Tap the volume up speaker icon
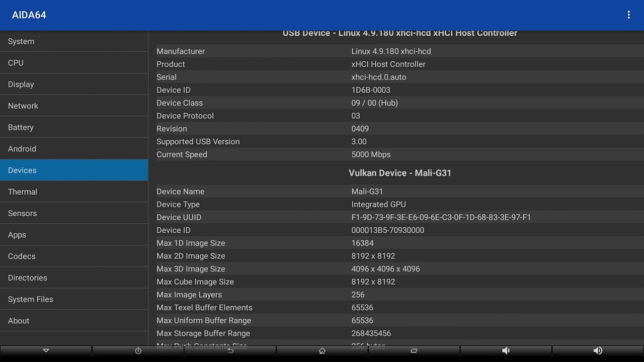The width and height of the screenshot is (644, 362). coord(598,351)
